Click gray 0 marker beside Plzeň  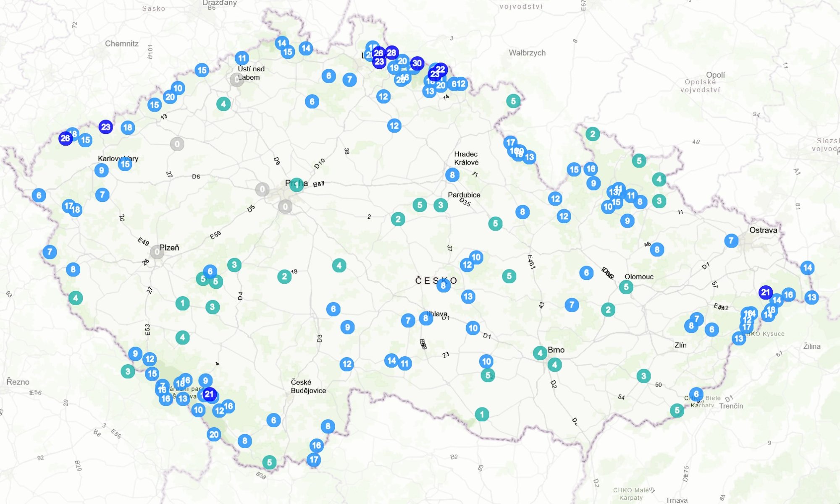point(157,252)
